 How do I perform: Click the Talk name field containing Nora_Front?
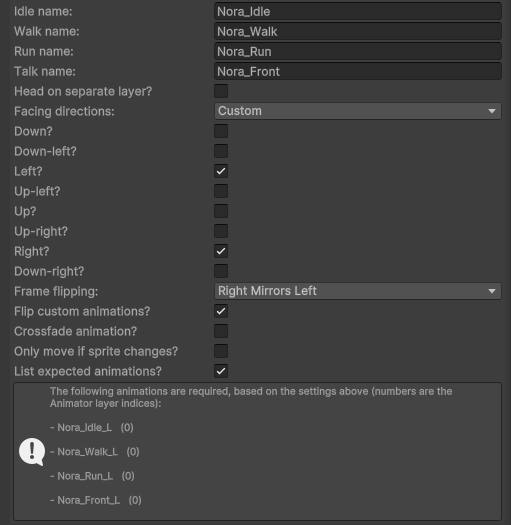click(x=358, y=71)
